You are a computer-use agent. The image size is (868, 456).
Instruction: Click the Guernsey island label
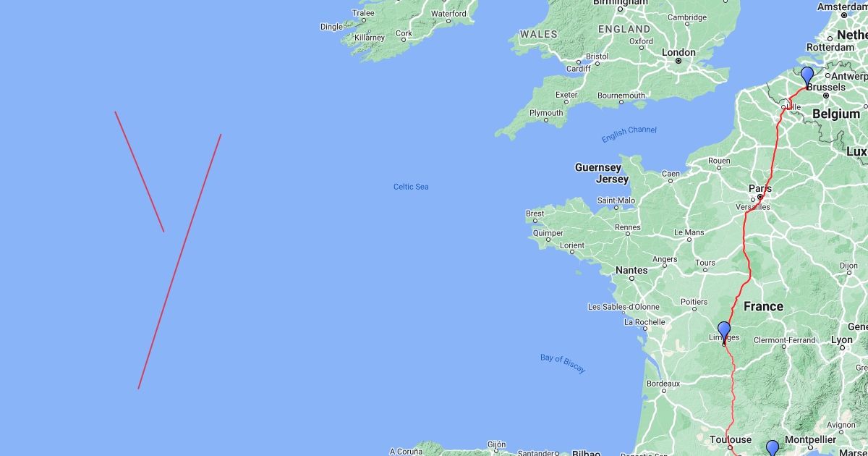[598, 167]
